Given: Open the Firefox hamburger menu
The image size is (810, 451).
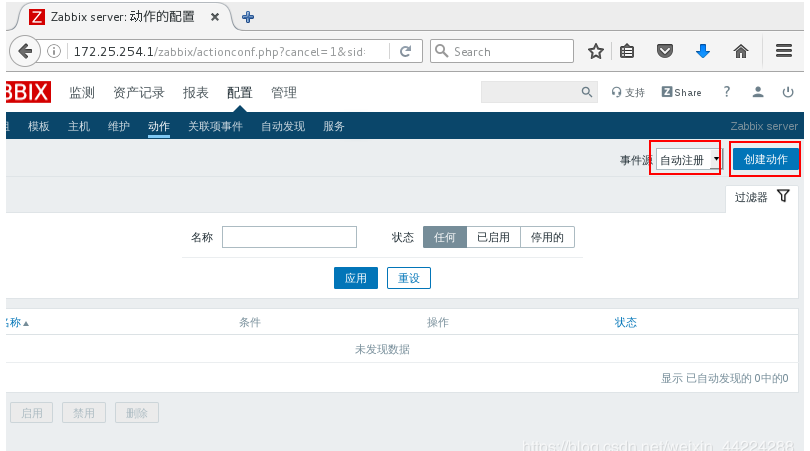Looking at the screenshot, I should coord(784,51).
